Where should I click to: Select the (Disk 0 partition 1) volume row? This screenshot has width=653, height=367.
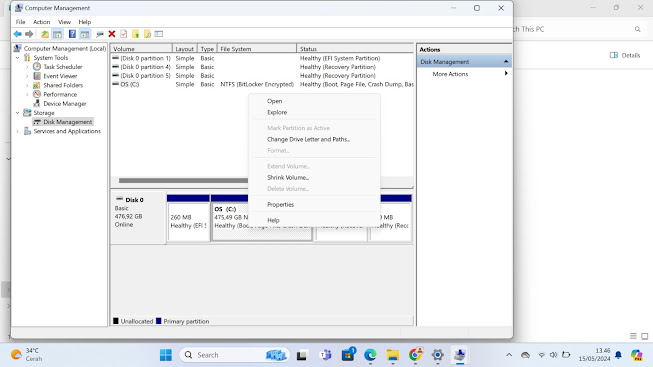click(262, 58)
